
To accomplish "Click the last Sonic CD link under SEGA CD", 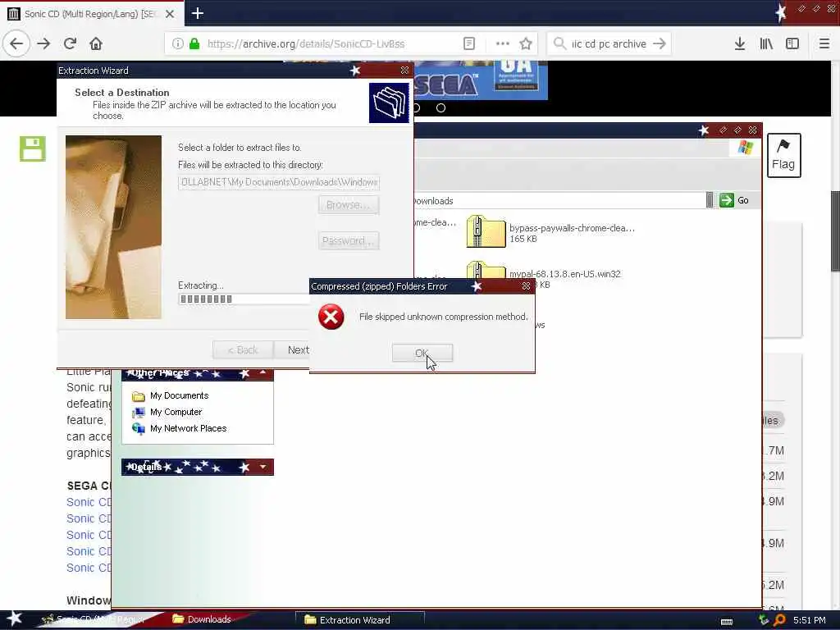I will point(89,568).
